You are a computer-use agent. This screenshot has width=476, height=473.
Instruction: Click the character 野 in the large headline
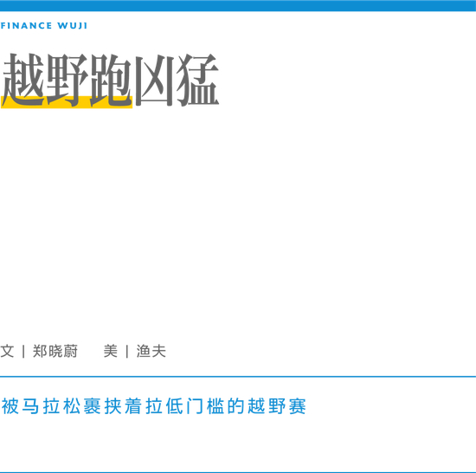click(68, 81)
